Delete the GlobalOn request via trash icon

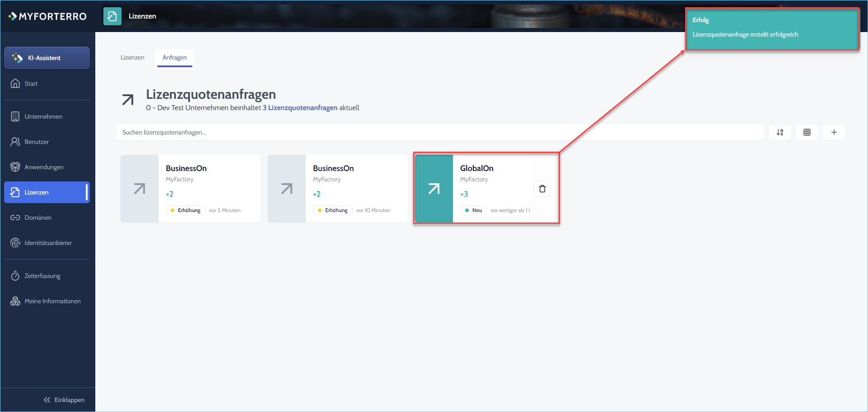[x=542, y=189]
